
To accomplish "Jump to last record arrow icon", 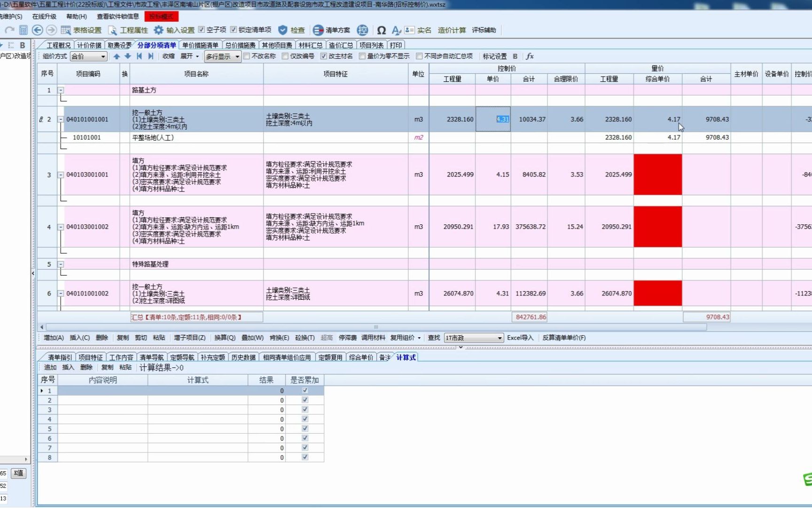I will click(x=150, y=56).
